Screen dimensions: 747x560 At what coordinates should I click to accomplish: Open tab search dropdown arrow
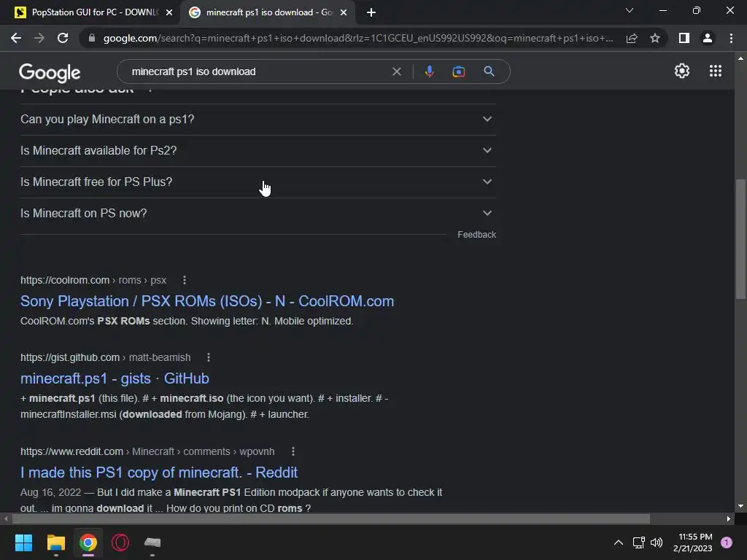[630, 10]
